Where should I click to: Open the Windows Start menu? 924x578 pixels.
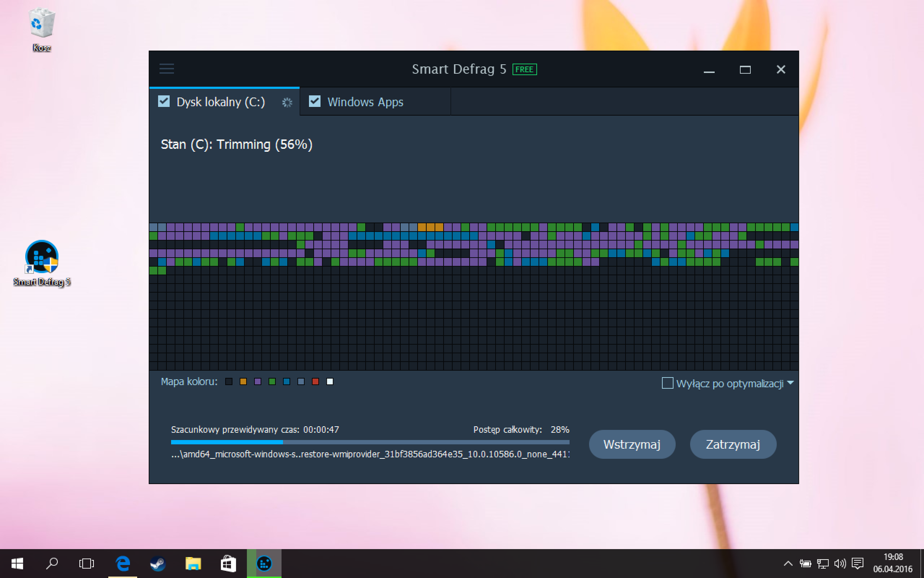click(17, 564)
